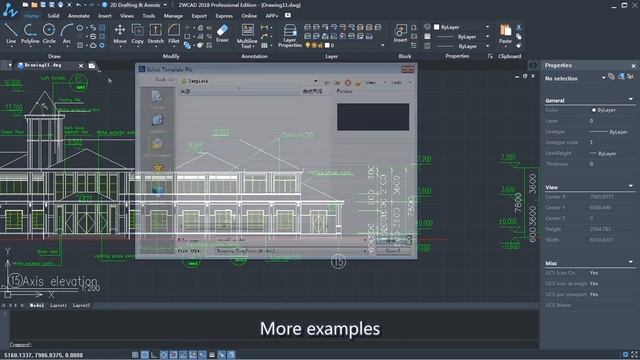
Task: Open the Insert ribbon tab
Action: pos(104,16)
